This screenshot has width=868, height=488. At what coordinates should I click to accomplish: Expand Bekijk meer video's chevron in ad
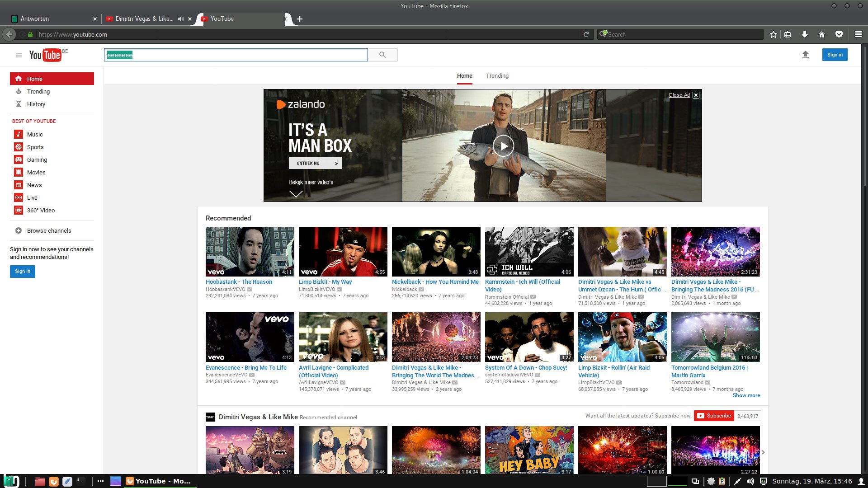point(296,194)
